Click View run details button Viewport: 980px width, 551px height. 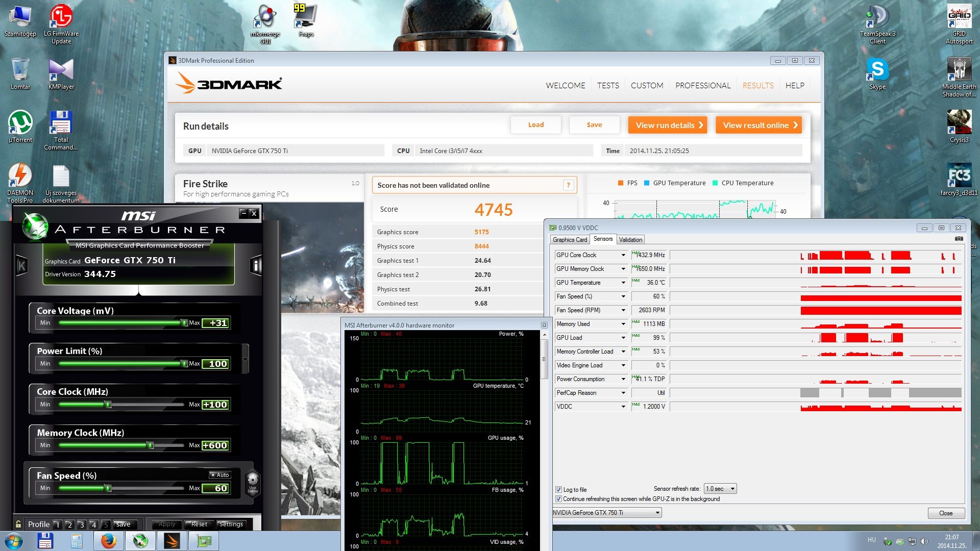coord(668,125)
